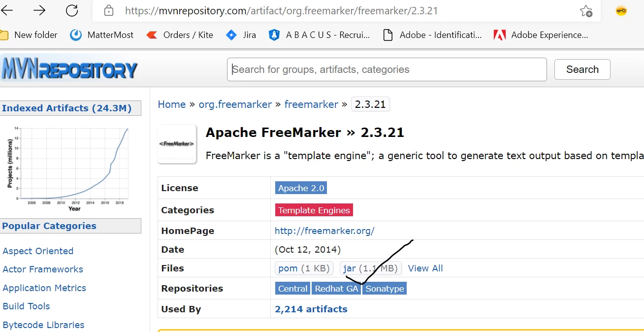Go to Home breadcrumb link

172,104
